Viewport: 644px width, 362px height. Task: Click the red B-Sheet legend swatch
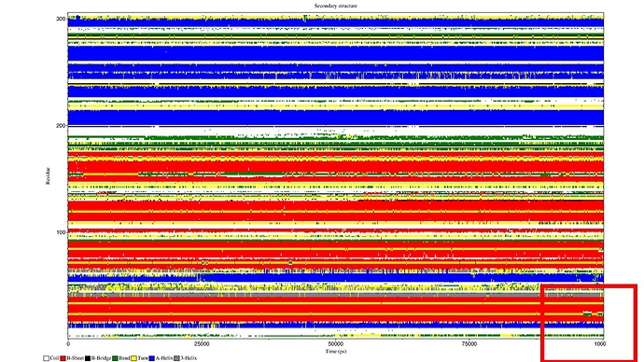tap(63, 358)
